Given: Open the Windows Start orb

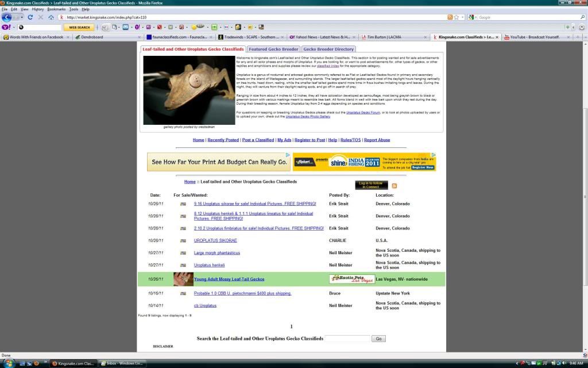Looking at the screenshot, I should pos(8,363).
